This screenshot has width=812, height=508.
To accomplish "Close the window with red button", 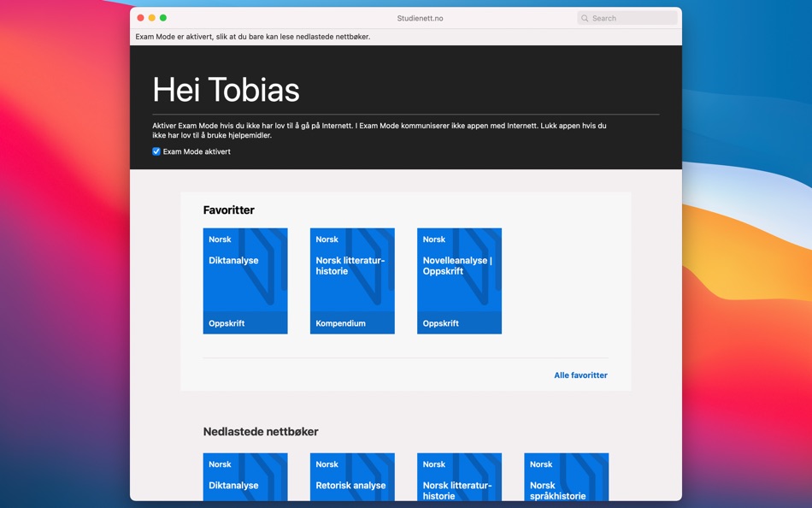I will (x=140, y=18).
